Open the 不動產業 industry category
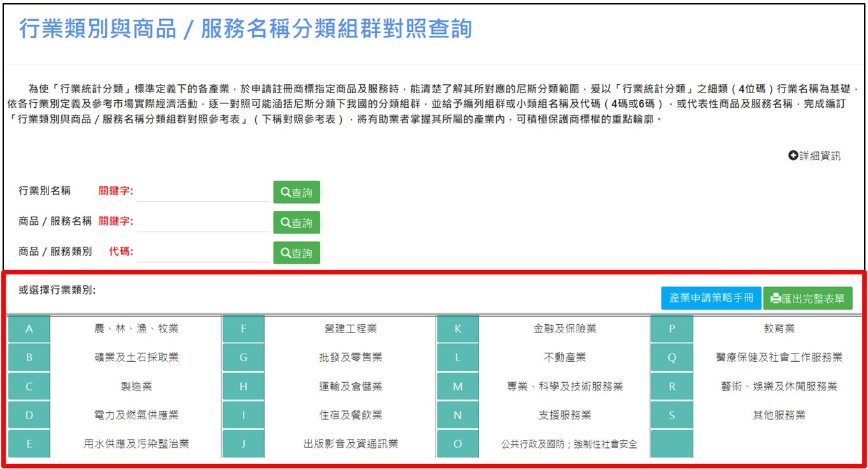868x469 pixels. 564,358
